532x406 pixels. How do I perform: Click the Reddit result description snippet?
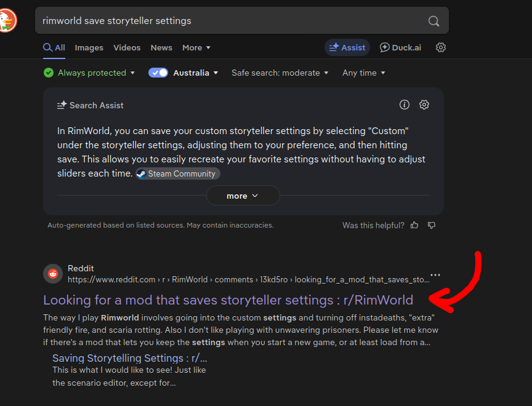[x=241, y=330]
